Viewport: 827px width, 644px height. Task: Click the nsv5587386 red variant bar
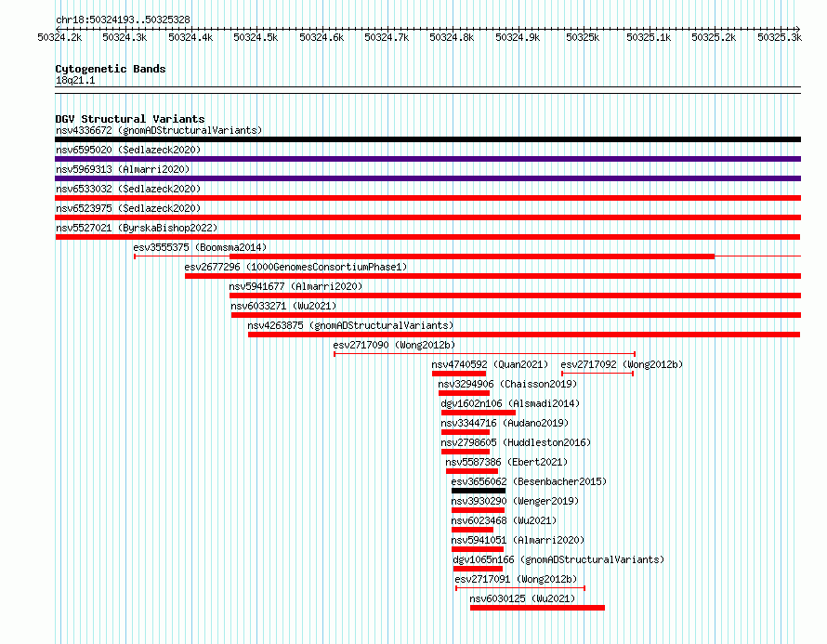472,471
